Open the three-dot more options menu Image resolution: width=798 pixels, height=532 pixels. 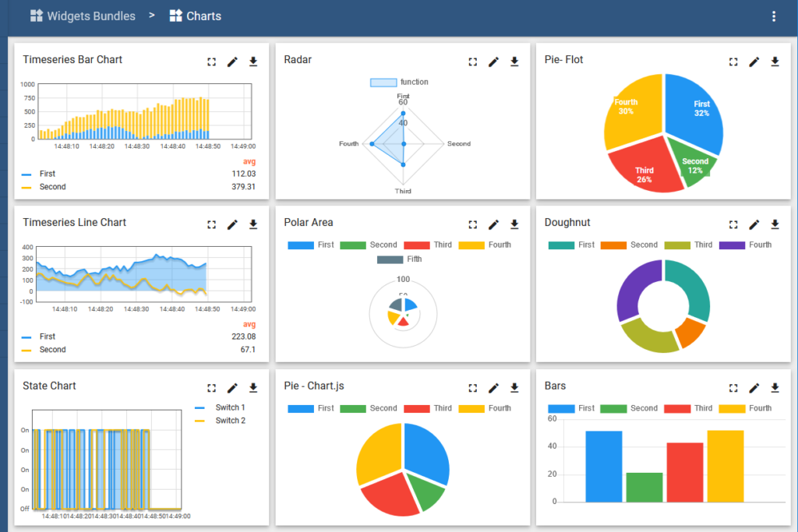click(773, 16)
